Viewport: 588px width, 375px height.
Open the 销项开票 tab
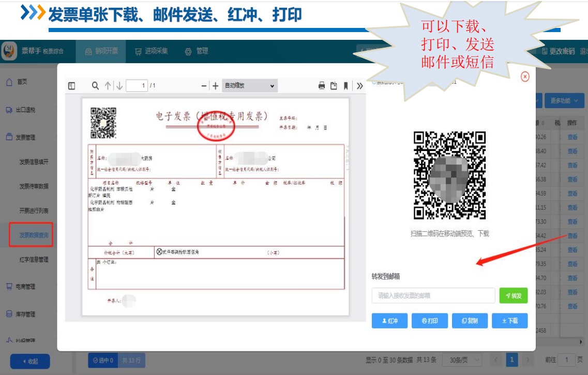click(x=101, y=51)
